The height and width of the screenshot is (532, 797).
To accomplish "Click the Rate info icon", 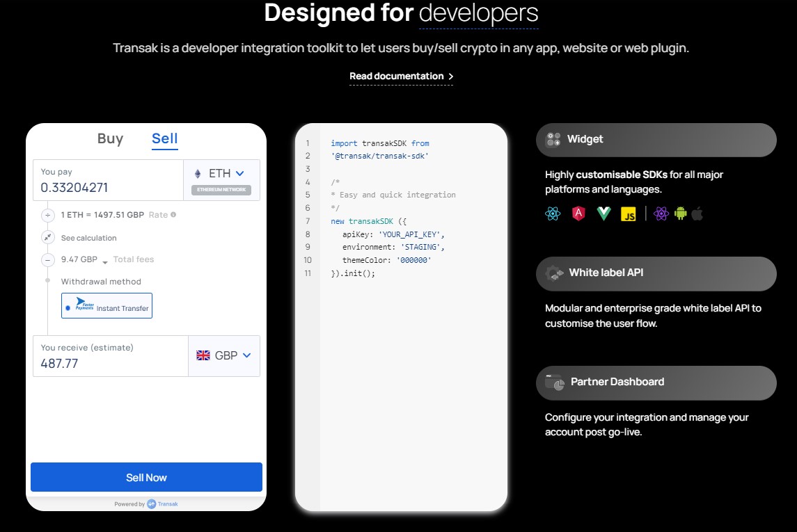I will pyautogui.click(x=173, y=215).
